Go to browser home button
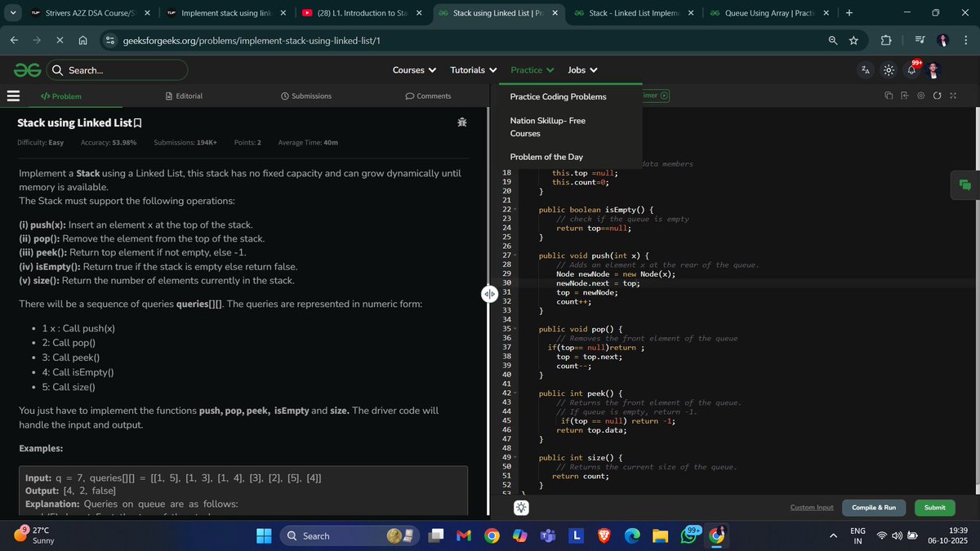Screen dimensions: 980x551 tap(83, 40)
